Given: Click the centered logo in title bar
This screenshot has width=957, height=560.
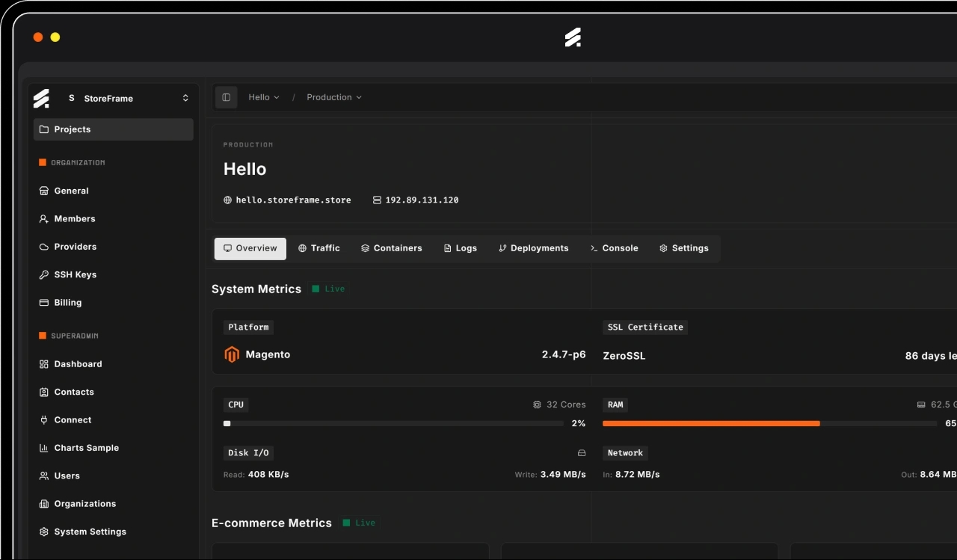Looking at the screenshot, I should tap(573, 37).
